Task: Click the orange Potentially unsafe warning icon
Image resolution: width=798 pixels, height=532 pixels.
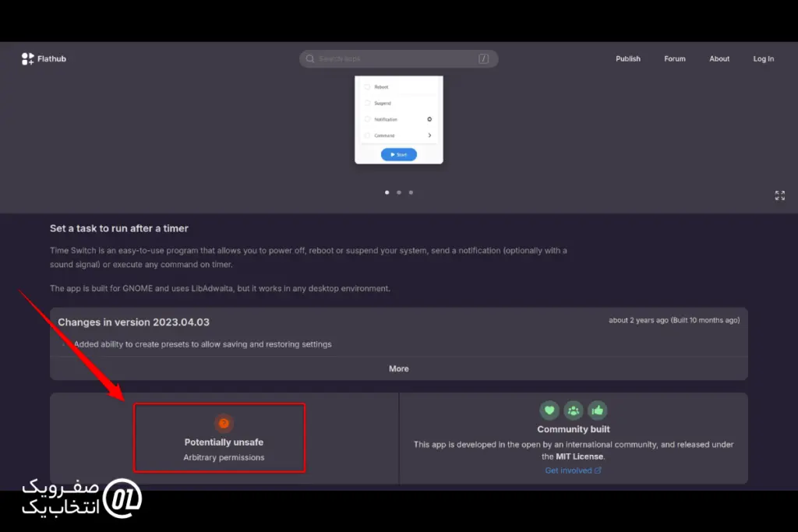Action: tap(224, 423)
